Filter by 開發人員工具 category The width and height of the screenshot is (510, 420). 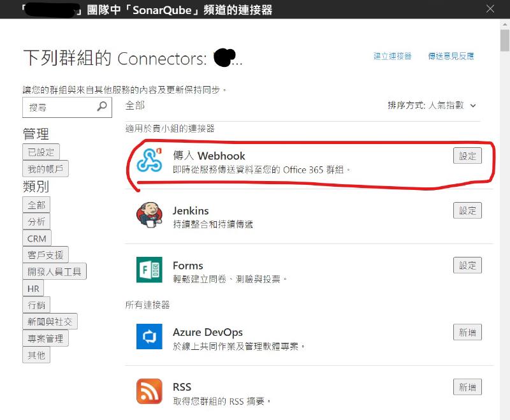(54, 272)
